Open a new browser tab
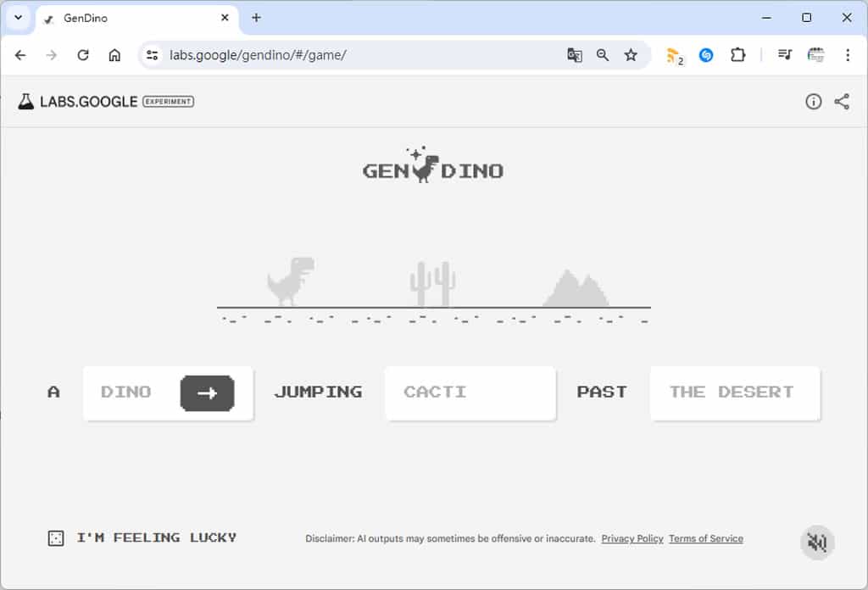The width and height of the screenshot is (868, 590). pyautogui.click(x=256, y=18)
